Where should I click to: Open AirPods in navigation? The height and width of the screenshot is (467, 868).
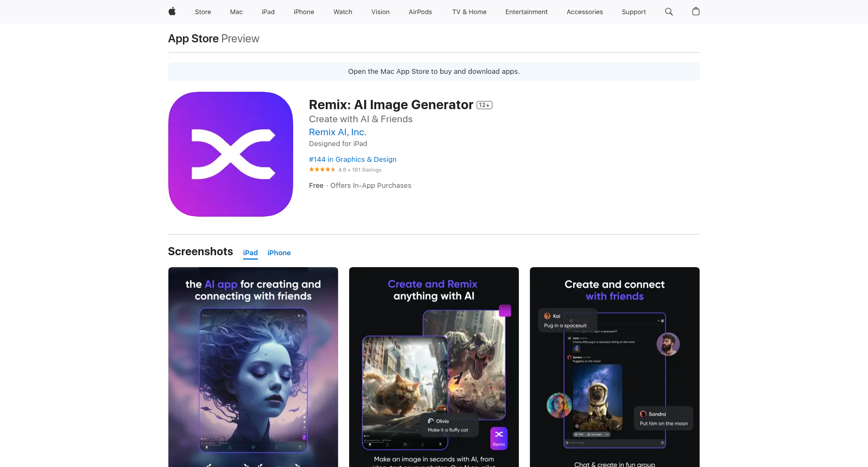click(x=420, y=12)
